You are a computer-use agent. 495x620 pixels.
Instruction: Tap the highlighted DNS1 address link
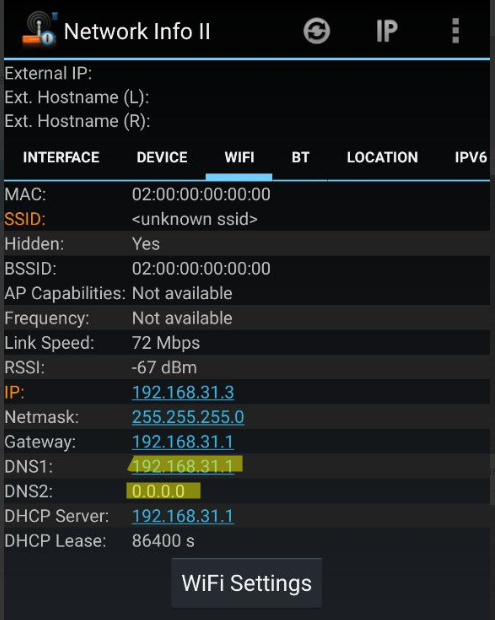[x=183, y=467]
